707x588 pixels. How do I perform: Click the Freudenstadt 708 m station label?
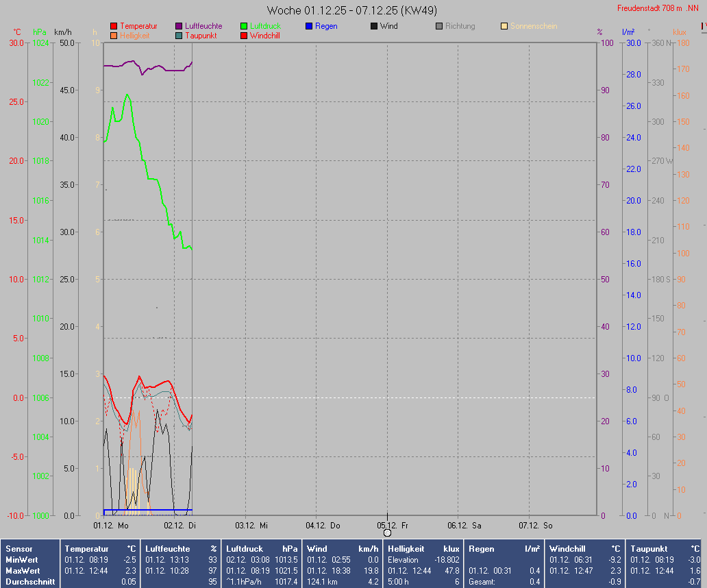[x=657, y=8]
